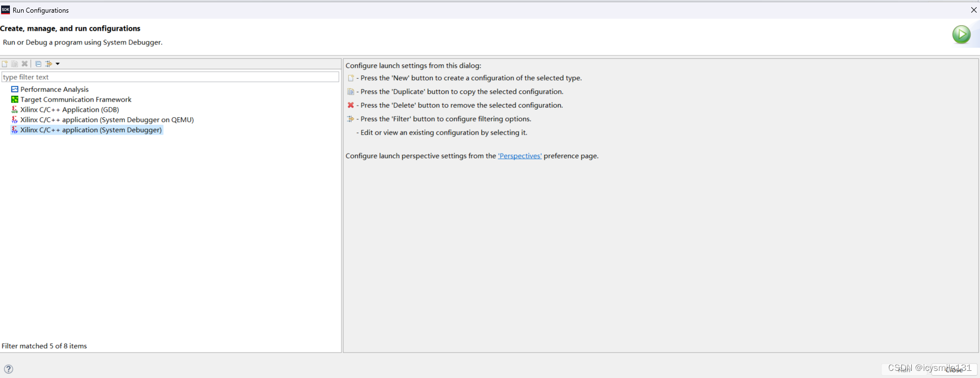Focus the 'type filter text' field
Screen dimensions: 980x378
[170, 77]
